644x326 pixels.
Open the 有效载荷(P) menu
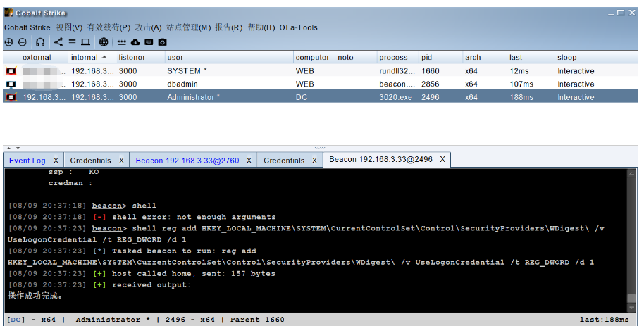[x=109, y=27]
